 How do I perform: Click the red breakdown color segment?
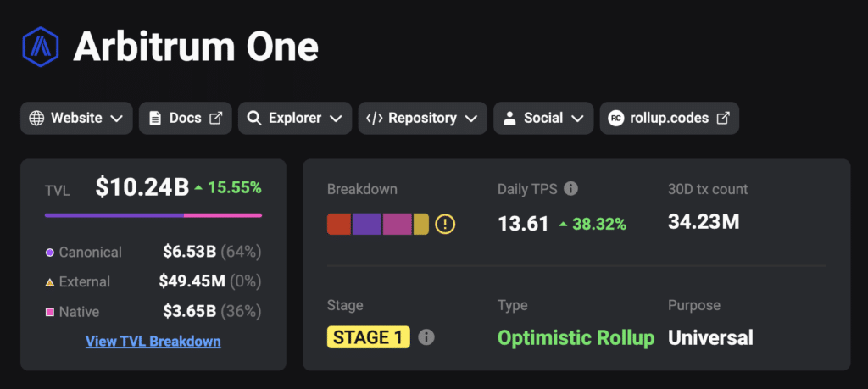pyautogui.click(x=339, y=224)
